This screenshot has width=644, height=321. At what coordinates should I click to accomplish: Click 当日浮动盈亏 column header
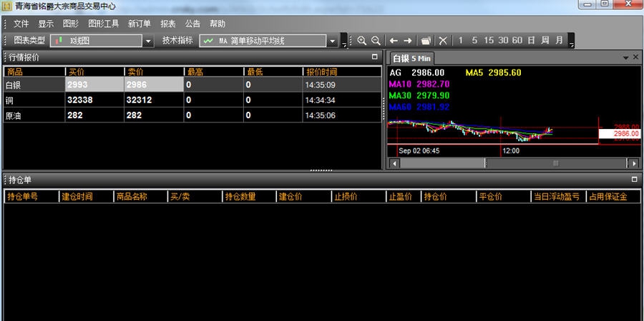(558, 196)
